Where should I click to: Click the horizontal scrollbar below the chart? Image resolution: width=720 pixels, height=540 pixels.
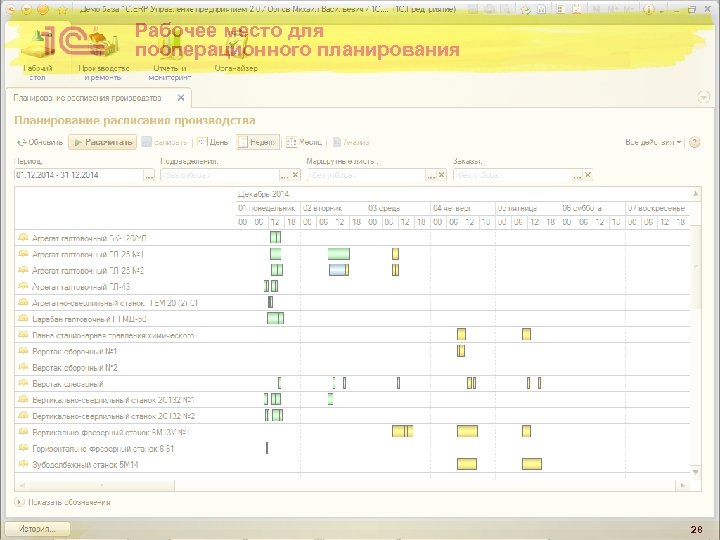coord(101,485)
